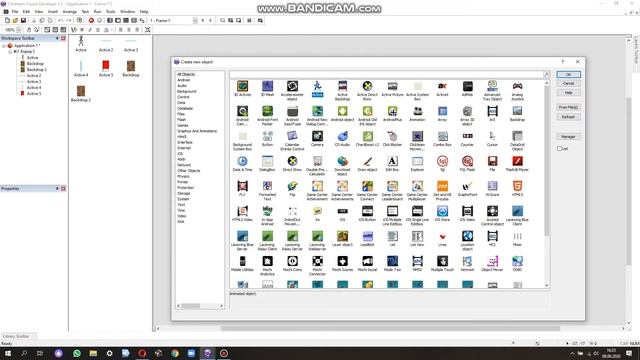Select the Edit Box object icon
The image size is (640, 360).
[392, 161]
